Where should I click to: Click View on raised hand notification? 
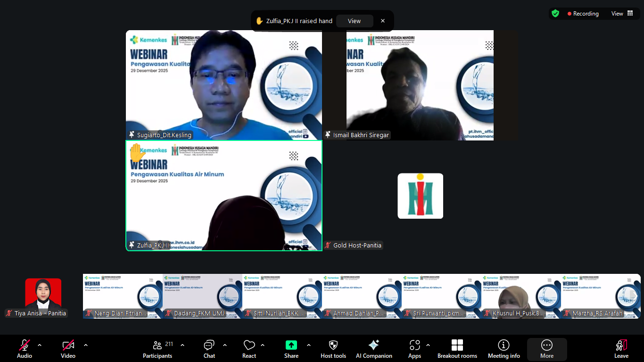click(x=355, y=21)
